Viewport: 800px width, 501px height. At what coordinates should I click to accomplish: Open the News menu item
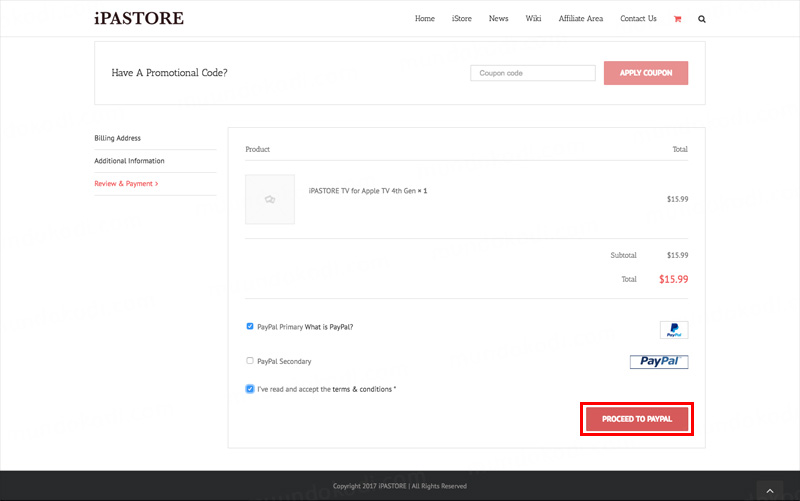coord(498,18)
